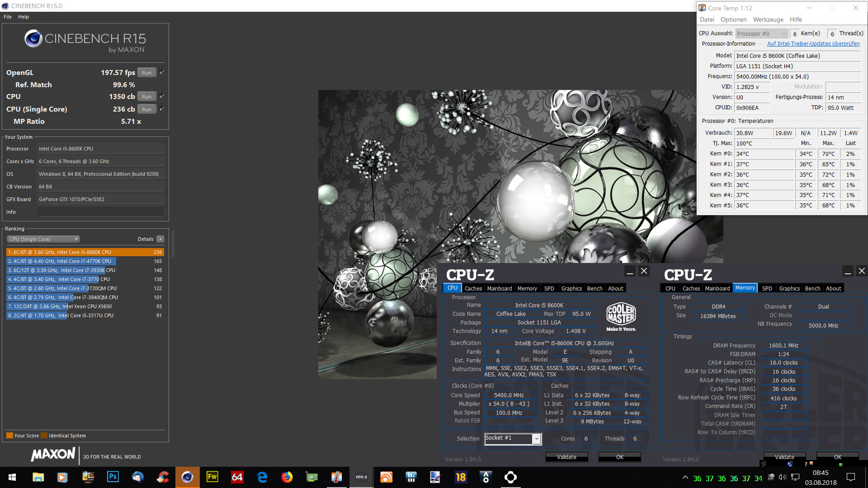Run the CPU benchmark
The width and height of the screenshot is (868, 488).
[x=146, y=97]
